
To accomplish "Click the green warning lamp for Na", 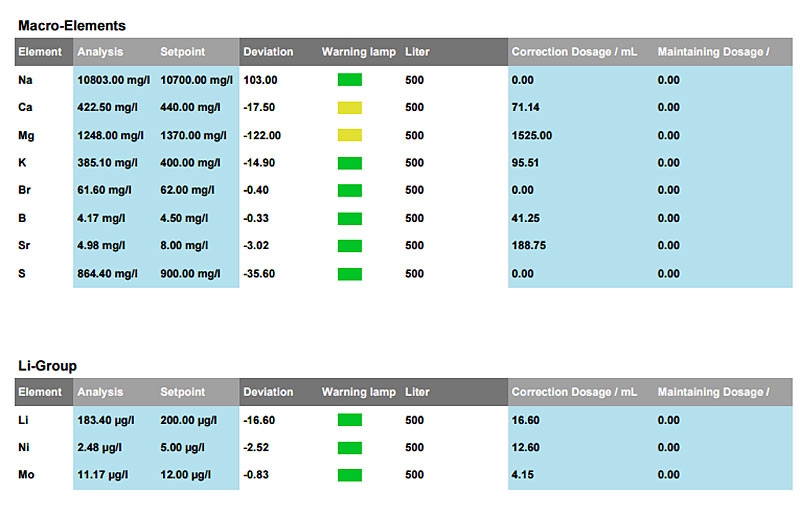I will tap(349, 80).
